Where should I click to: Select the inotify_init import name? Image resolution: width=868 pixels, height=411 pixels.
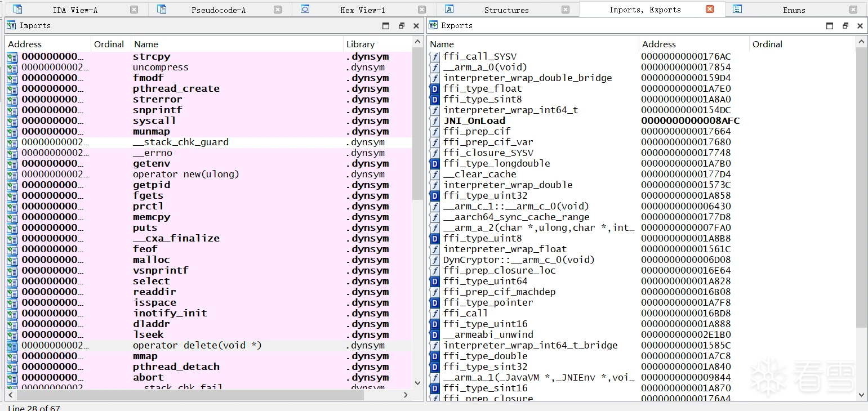170,314
